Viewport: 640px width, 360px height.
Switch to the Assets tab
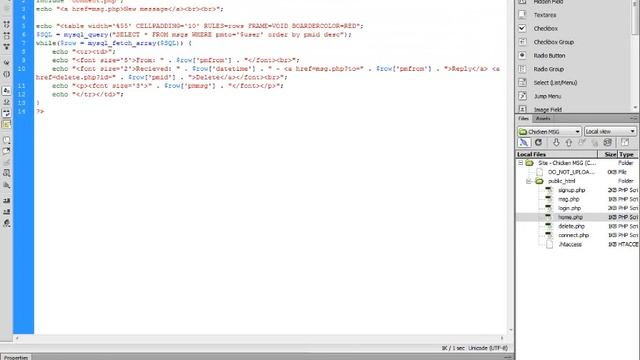pos(542,118)
